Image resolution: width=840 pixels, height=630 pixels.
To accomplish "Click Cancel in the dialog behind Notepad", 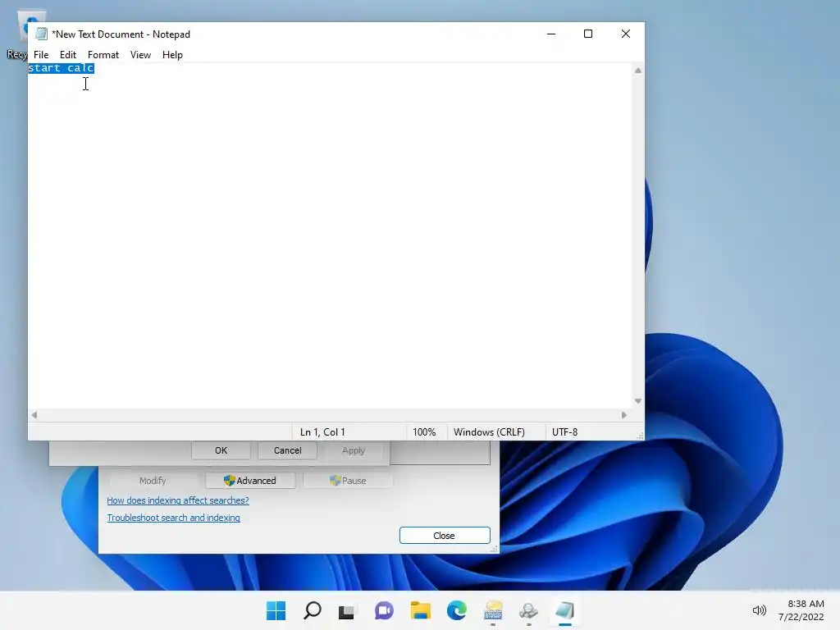I will 288,450.
